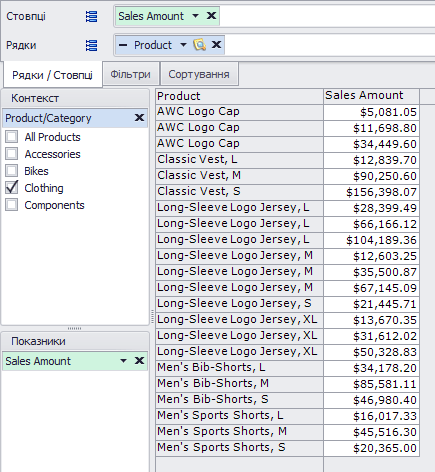Click the $21,445.71 cell
The height and width of the screenshot is (472, 435).
(371, 304)
